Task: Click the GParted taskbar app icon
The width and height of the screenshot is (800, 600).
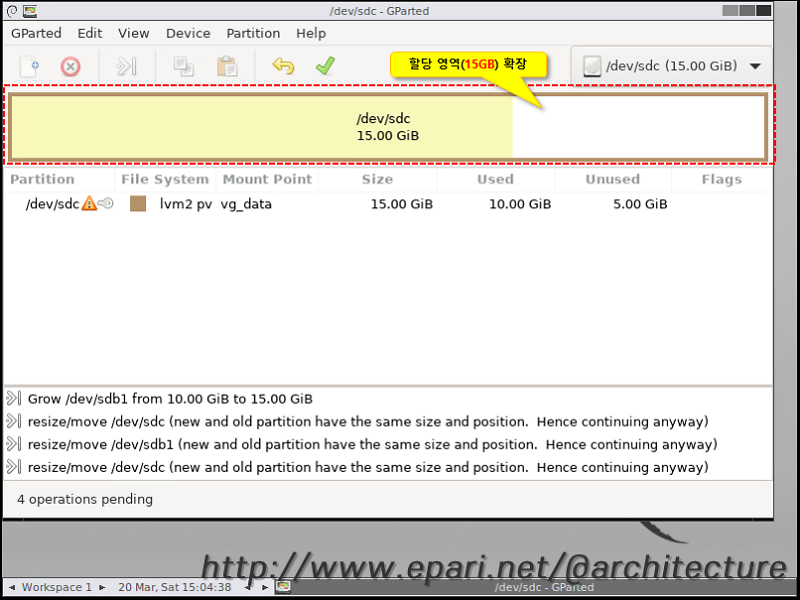Action: click(283, 587)
